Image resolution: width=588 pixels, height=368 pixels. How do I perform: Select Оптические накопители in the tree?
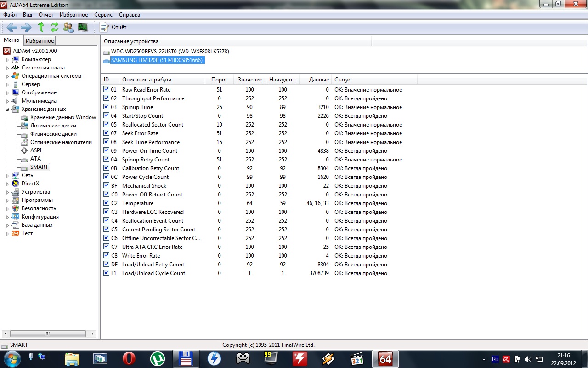pos(61,142)
